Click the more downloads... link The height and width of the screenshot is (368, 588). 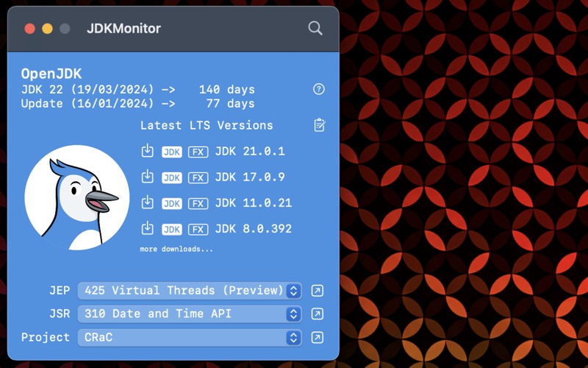(176, 249)
